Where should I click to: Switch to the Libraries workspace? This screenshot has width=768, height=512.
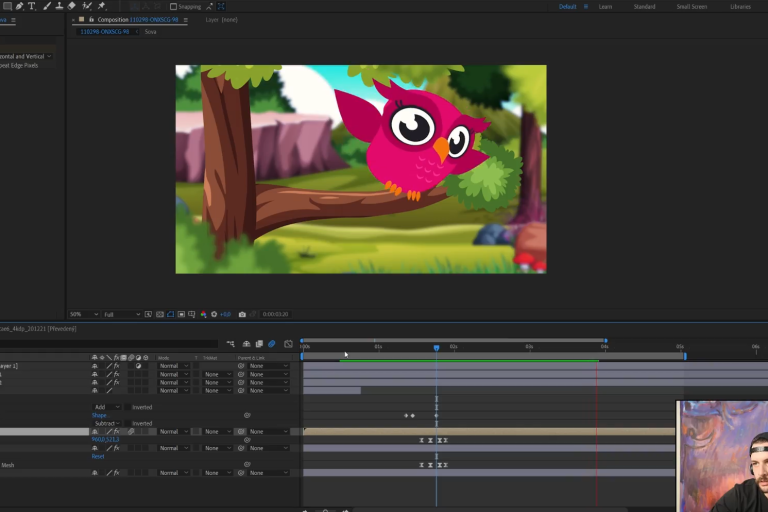pos(740,6)
